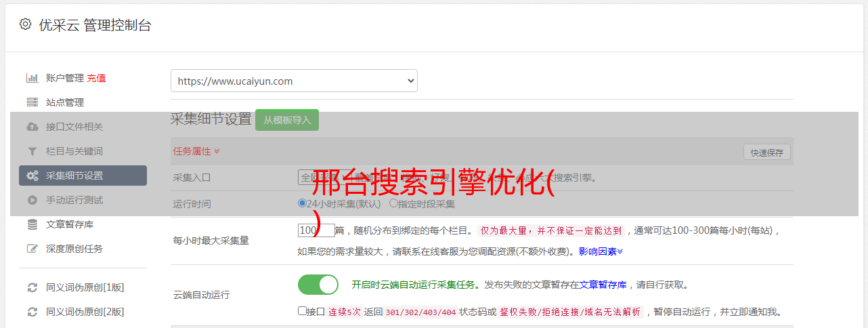Click the red 充值 link
The height and width of the screenshot is (328, 868).
click(x=96, y=78)
